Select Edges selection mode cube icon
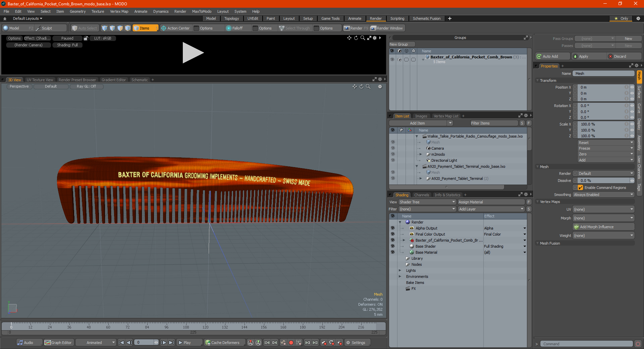The height and width of the screenshot is (349, 644). (112, 28)
